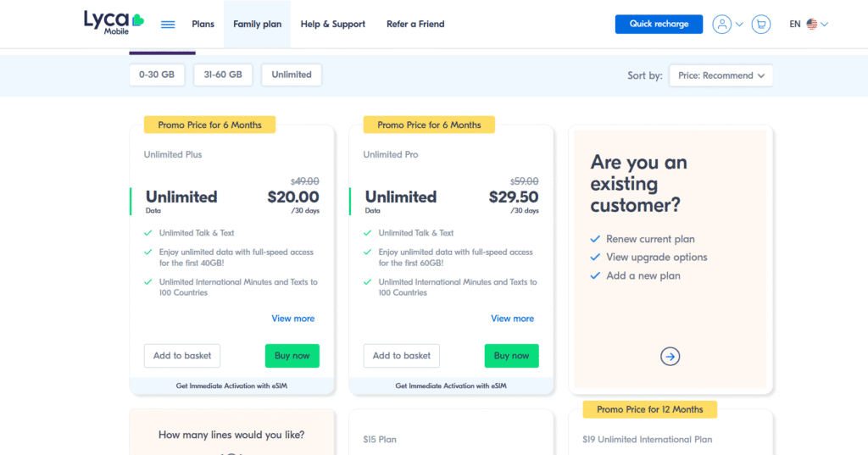Screen dimensions: 868x455
Task: Select the Unlimited data filter
Action: pos(292,75)
